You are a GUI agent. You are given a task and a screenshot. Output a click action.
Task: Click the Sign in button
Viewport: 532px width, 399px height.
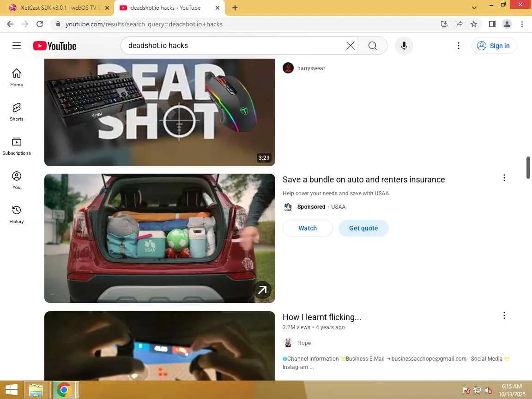494,45
